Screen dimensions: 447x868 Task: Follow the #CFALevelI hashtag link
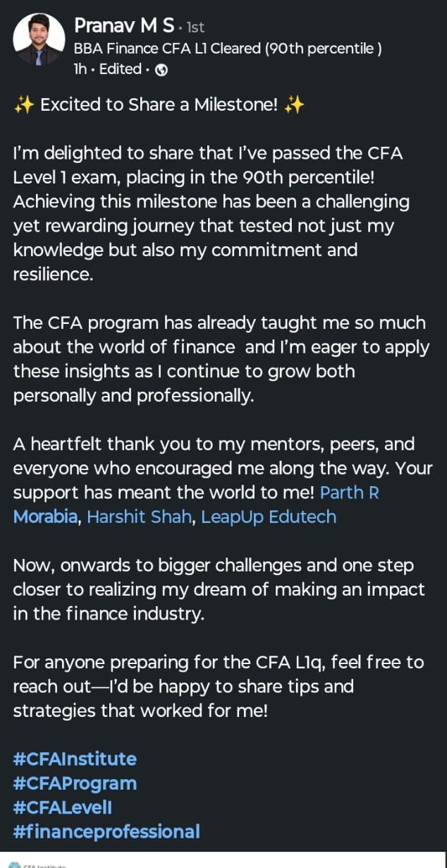[x=62, y=807]
